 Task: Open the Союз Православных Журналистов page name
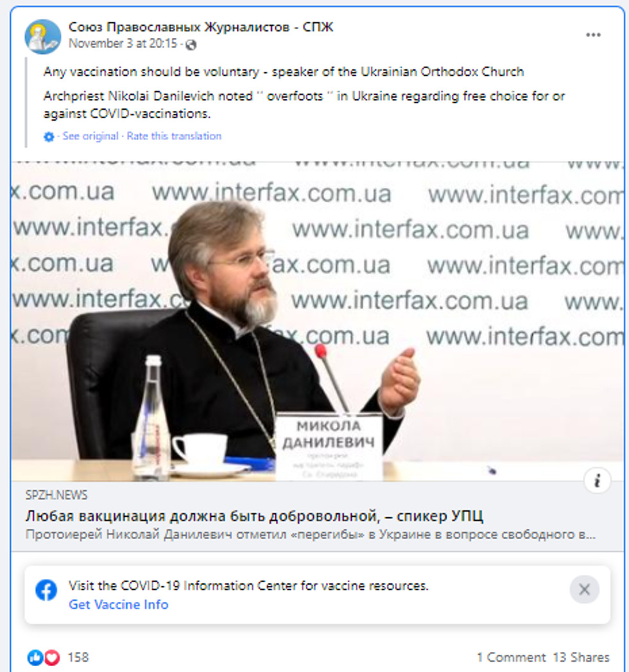point(201,27)
